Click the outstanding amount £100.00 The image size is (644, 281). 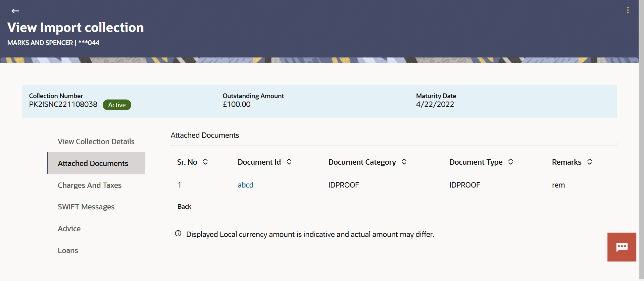[237, 105]
